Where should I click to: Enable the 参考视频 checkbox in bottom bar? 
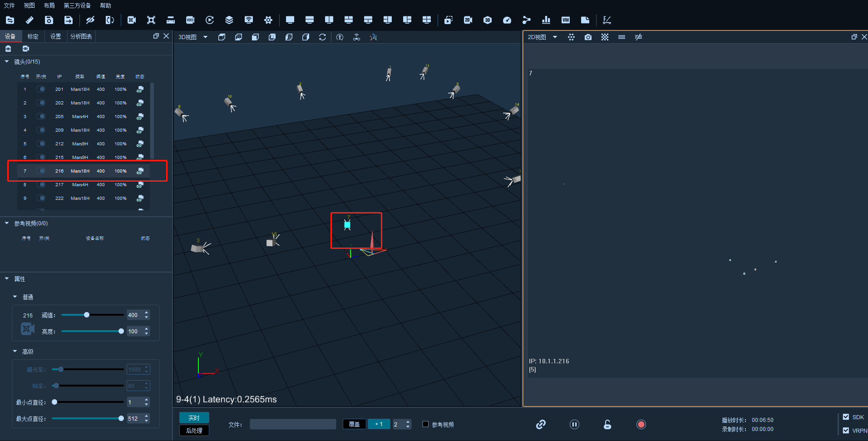425,424
